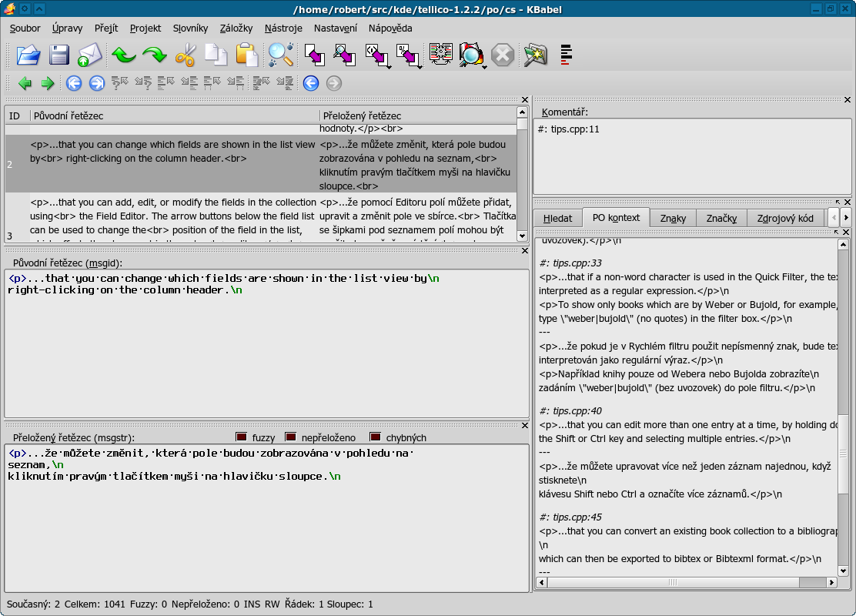Screen dimensions: 856x616
Task: Go back in history, blue circle arrow
Action: pos(311,83)
